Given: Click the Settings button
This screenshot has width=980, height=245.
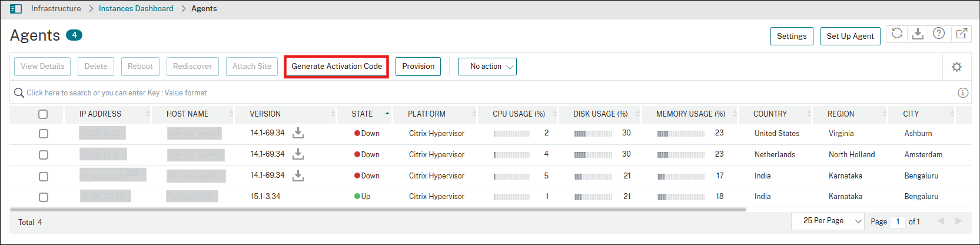Looking at the screenshot, I should coord(792,36).
